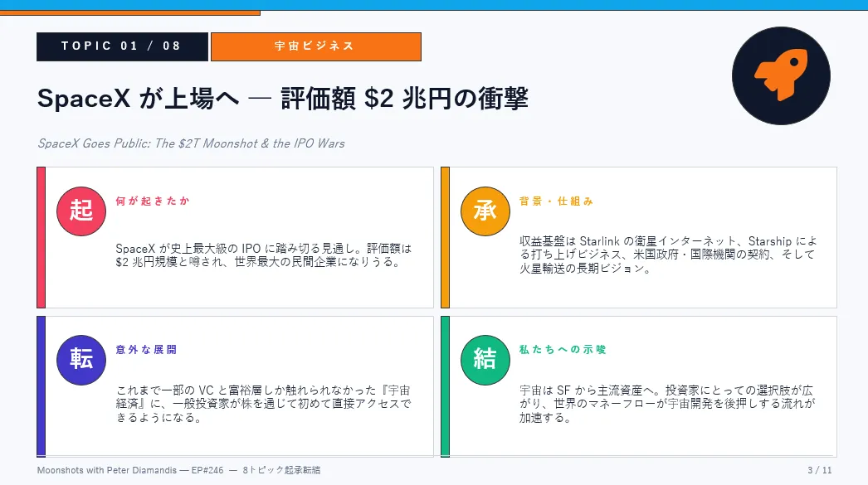Click the slide title about SpaceX 上場
The image size is (868, 485).
283,99
